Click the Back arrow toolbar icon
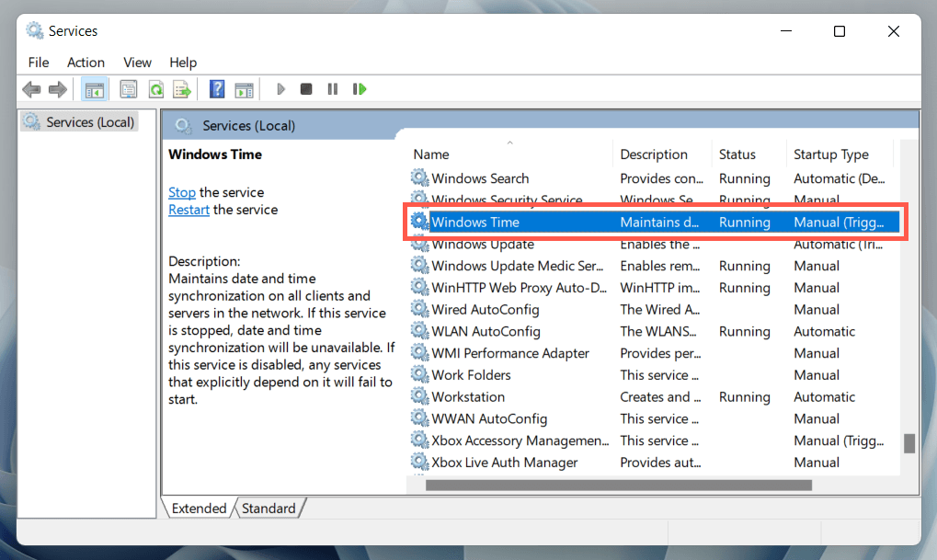937x560 pixels. pos(31,89)
